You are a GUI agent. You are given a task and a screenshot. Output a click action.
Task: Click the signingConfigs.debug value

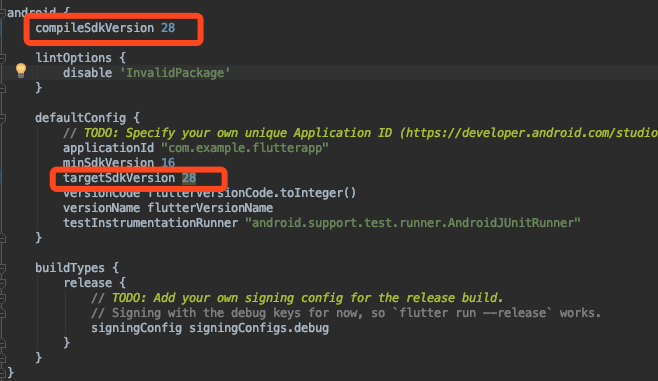click(259, 328)
